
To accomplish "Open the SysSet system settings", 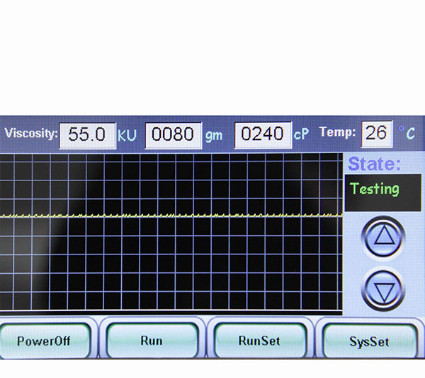I will point(370,341).
